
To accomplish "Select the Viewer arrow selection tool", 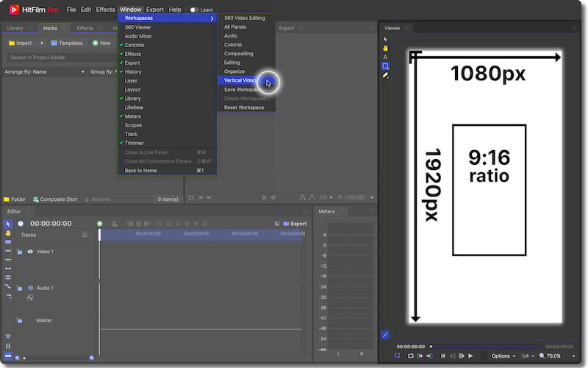I will [385, 39].
